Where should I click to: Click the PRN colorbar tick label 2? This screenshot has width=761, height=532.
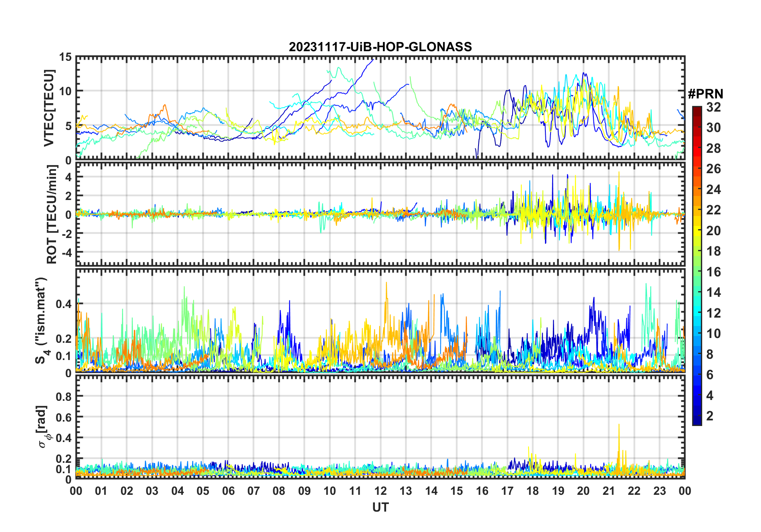[x=710, y=416]
